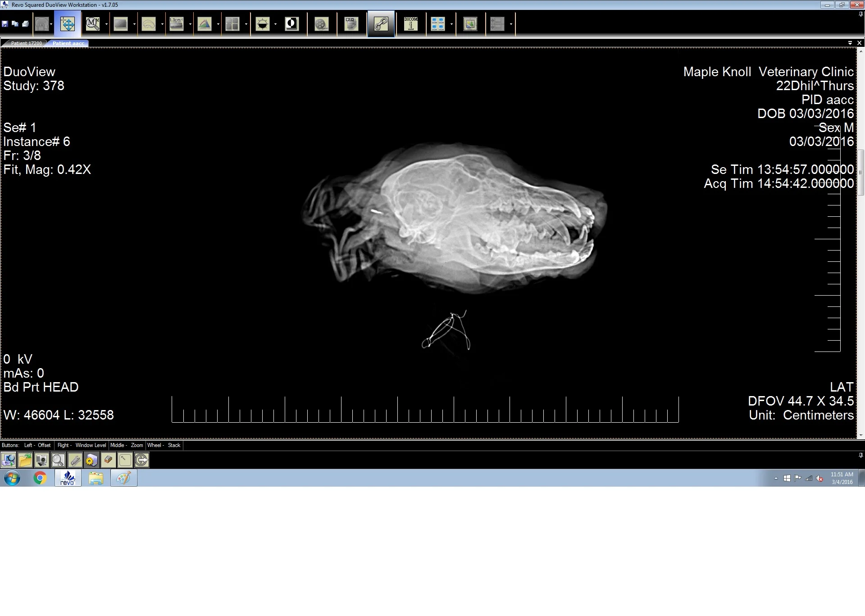Toggle the chain link sync button

coord(381,24)
